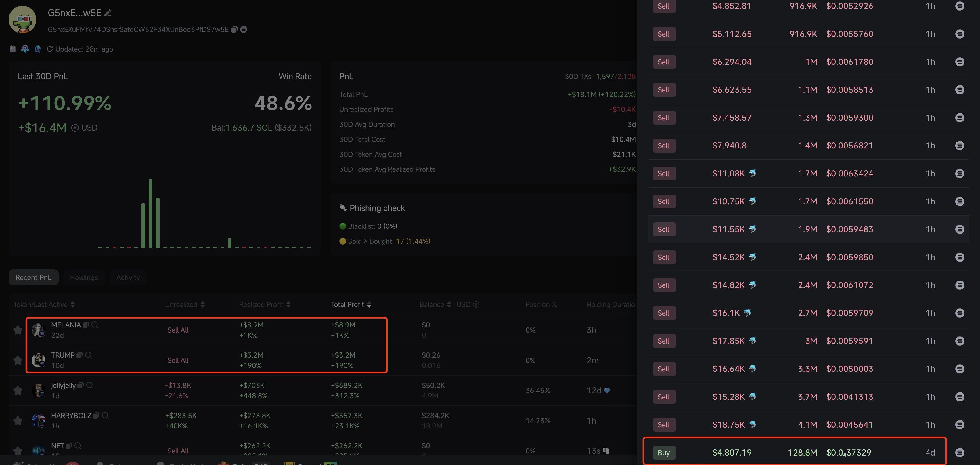The height and width of the screenshot is (465, 980).
Task: Open explorer icon for $5,112.65 sell row
Action: coord(960,34)
